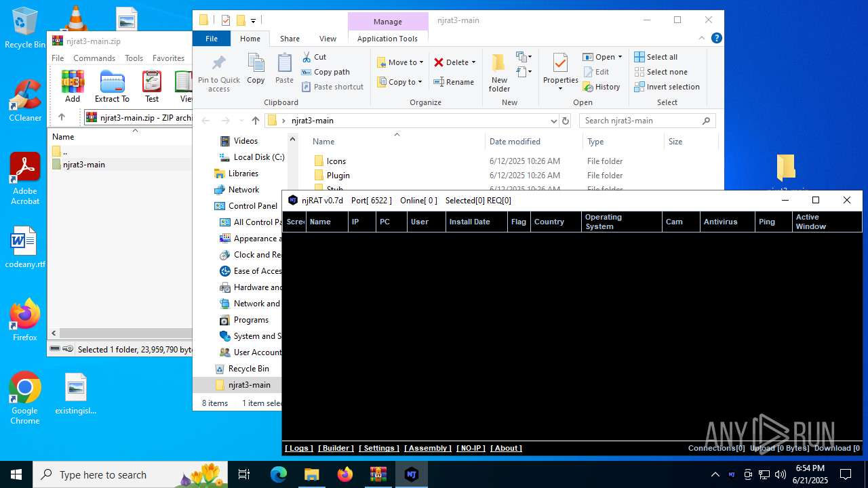Open the About link in njRAT
Viewport: 868px width, 488px height.
click(x=506, y=448)
